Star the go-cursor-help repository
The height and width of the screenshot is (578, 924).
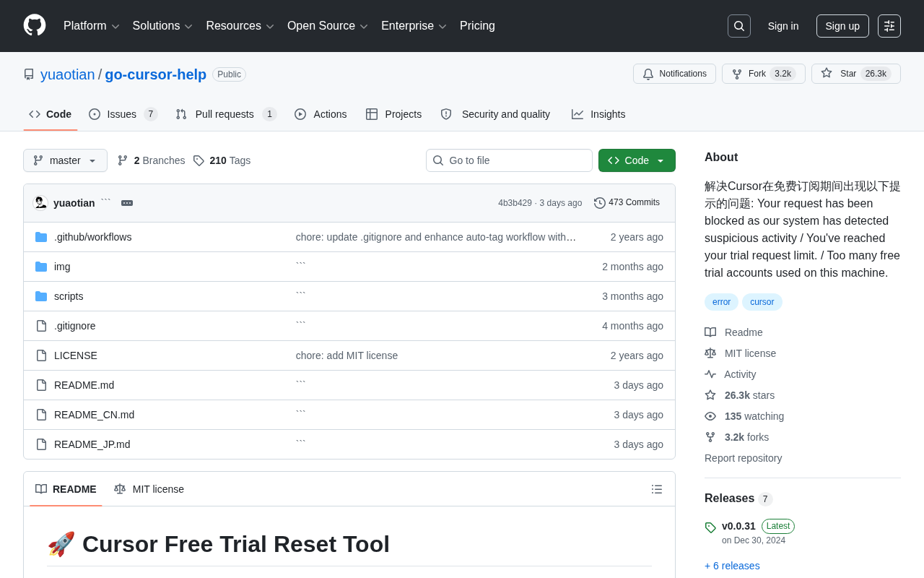click(x=856, y=74)
